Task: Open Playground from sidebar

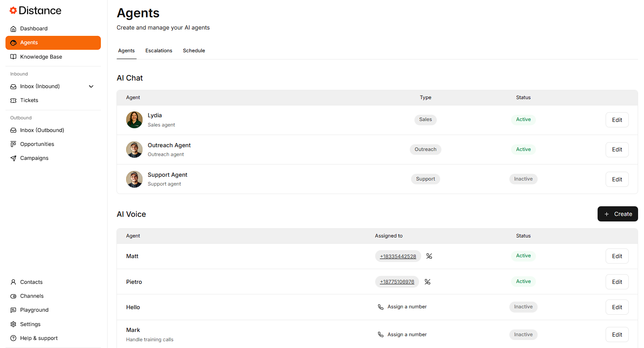Action: pyautogui.click(x=34, y=310)
